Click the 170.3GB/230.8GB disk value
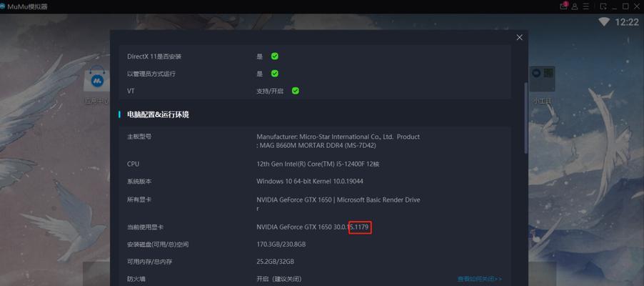The height and width of the screenshot is (286, 644). point(281,245)
